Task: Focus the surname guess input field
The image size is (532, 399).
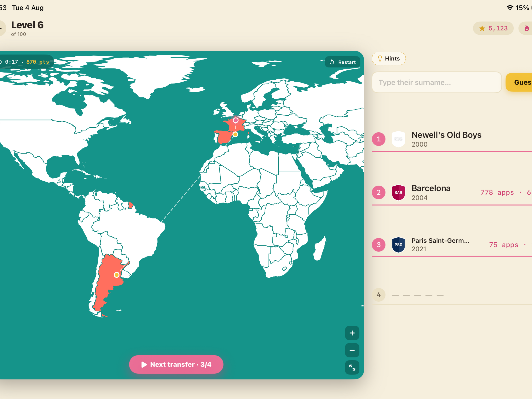Action: pyautogui.click(x=437, y=82)
